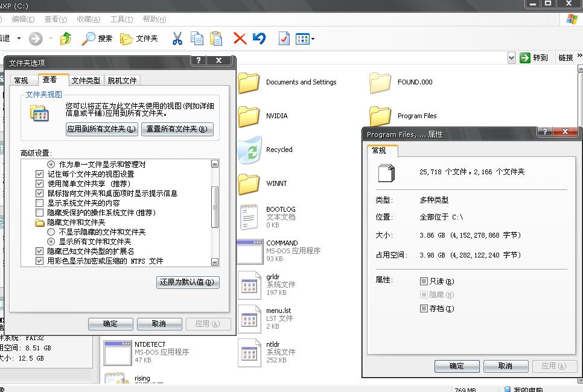The height and width of the screenshot is (392, 583).
Task: Expand the address bar dropdown arrow
Action: [x=511, y=58]
